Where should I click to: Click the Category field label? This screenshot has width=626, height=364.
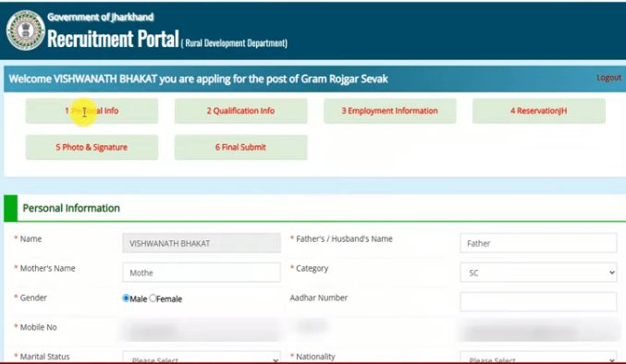pos(312,269)
